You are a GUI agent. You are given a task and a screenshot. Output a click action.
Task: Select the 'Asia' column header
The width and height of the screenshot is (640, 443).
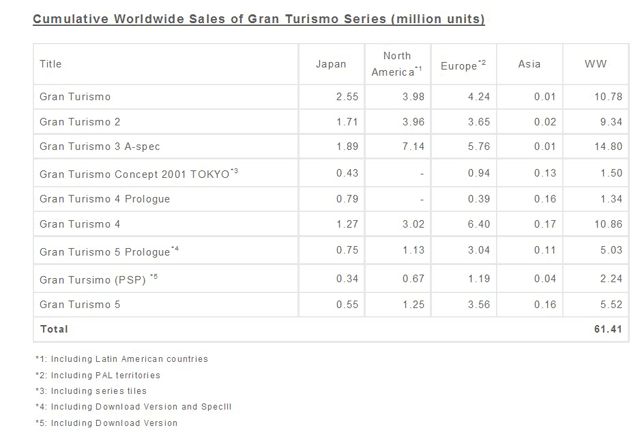coord(529,64)
